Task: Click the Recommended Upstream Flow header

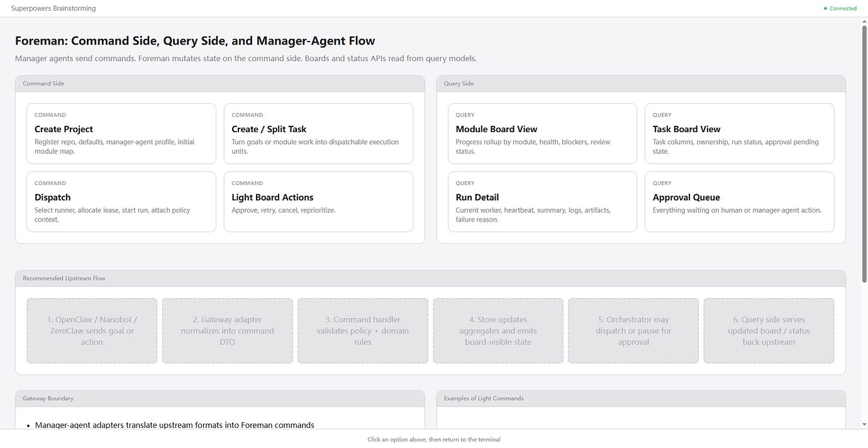Action: [430, 278]
